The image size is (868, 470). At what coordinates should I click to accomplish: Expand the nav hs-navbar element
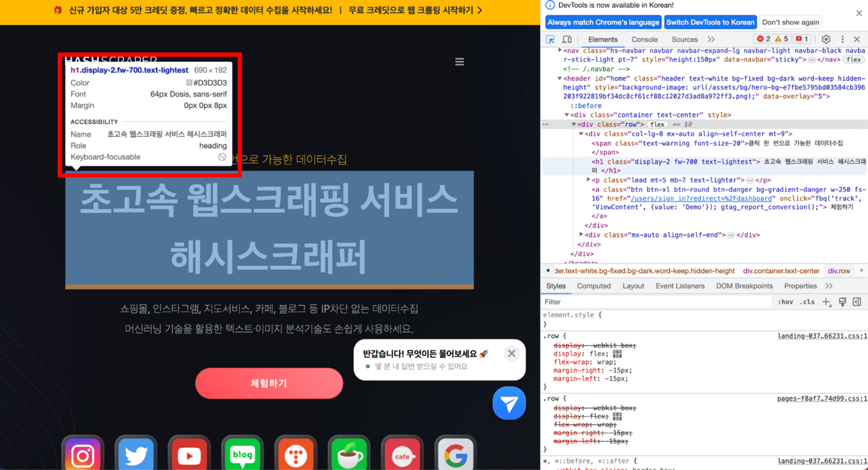[560, 50]
